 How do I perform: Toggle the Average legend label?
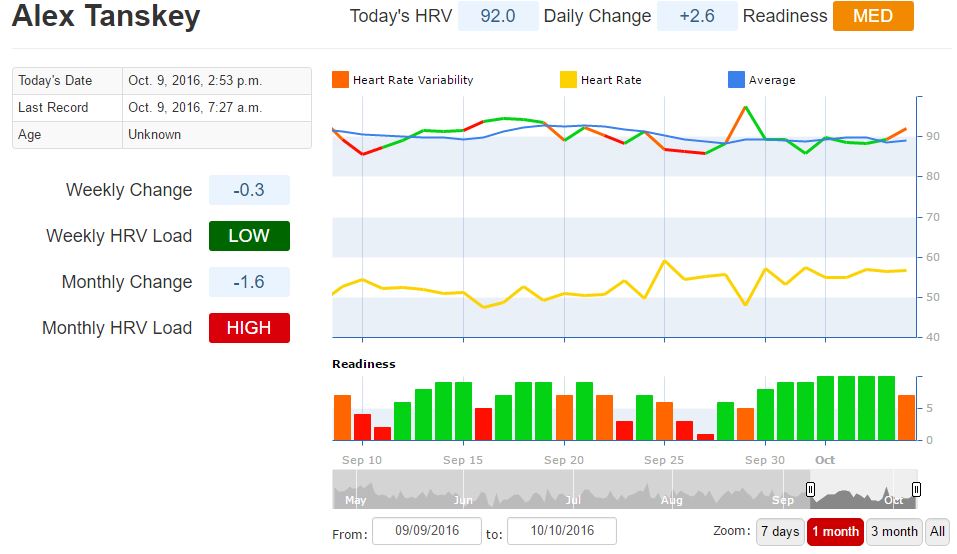pyautogui.click(x=772, y=80)
